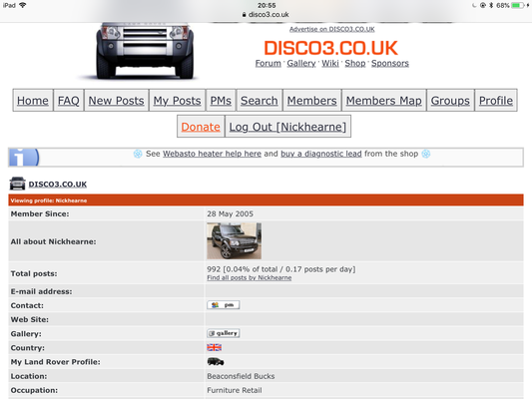532x399 pixels.
Task: Open My Land Rover Profile vehicle icon
Action: click(216, 362)
